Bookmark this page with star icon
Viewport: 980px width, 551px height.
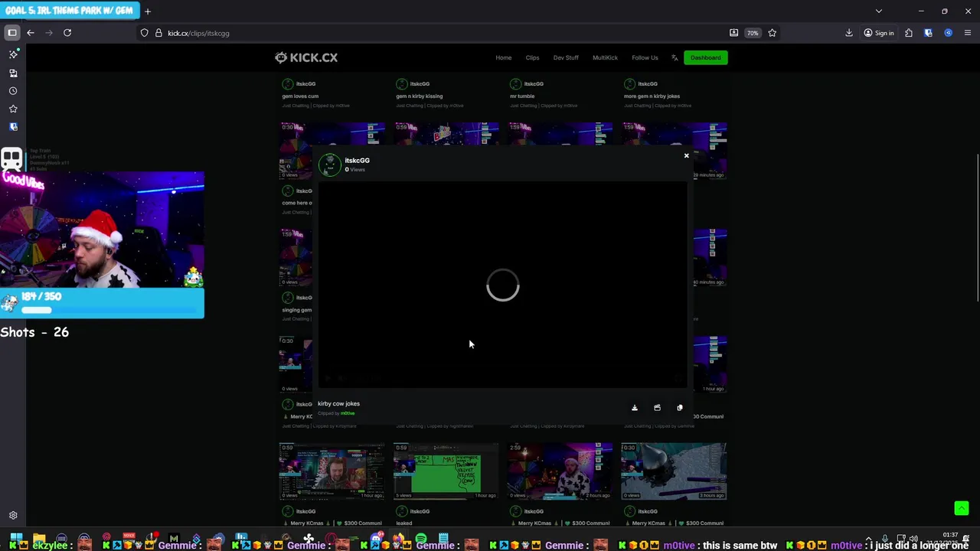[x=772, y=33]
